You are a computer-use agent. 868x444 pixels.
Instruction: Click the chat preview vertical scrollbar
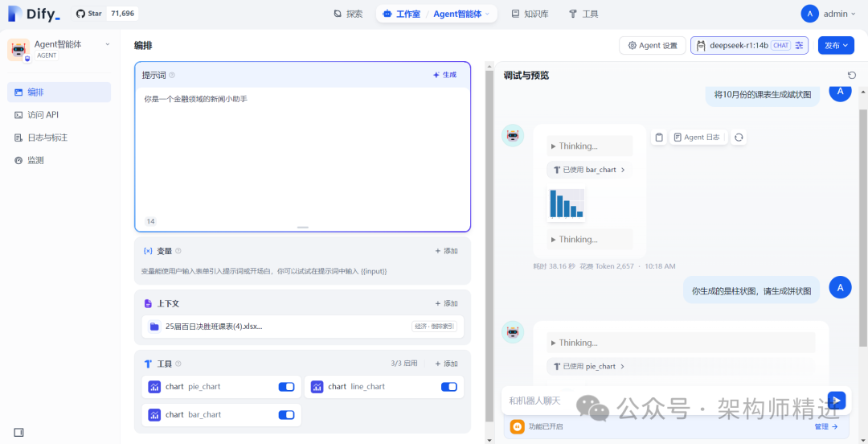tap(863, 228)
